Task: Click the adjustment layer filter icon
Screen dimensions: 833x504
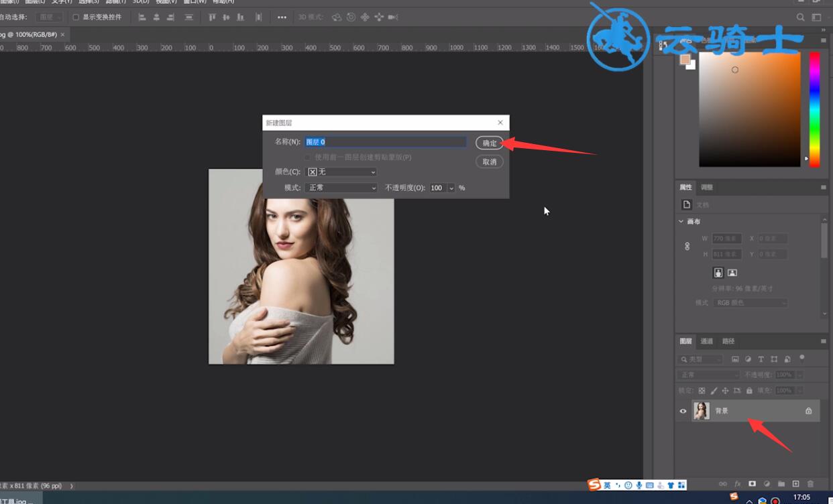Action: click(x=748, y=359)
